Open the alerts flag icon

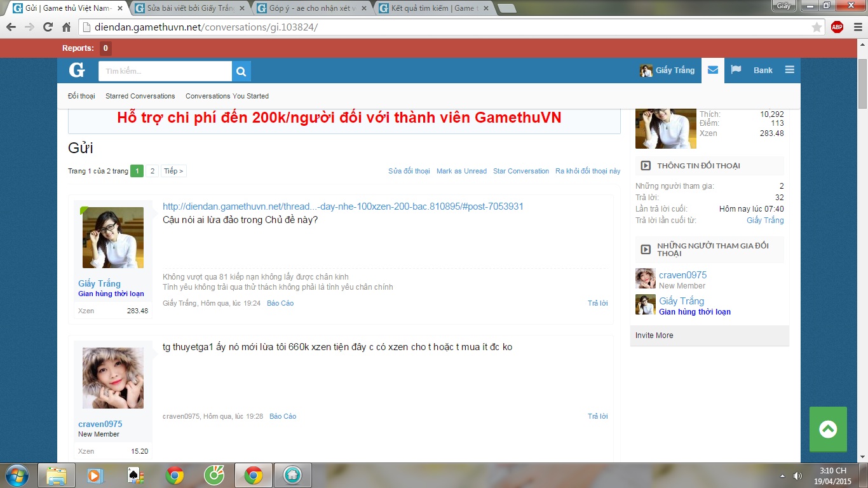[x=736, y=70]
